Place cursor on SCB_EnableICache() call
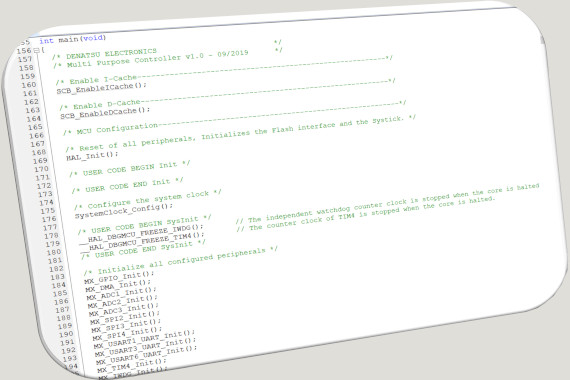The image size is (570, 380). 101,88
